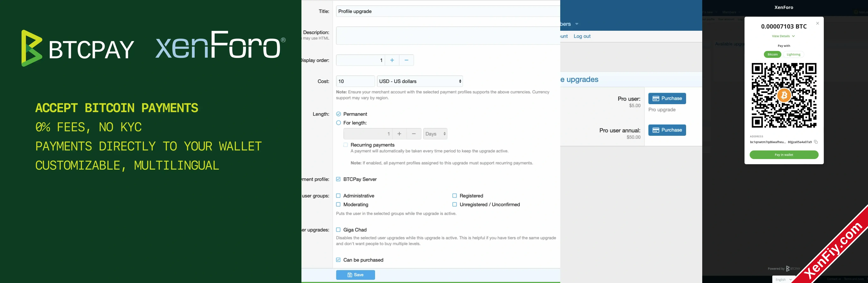Toggle BTCPay Server payment profile checkbox
Viewport: 868px width, 283px height.
(x=338, y=179)
